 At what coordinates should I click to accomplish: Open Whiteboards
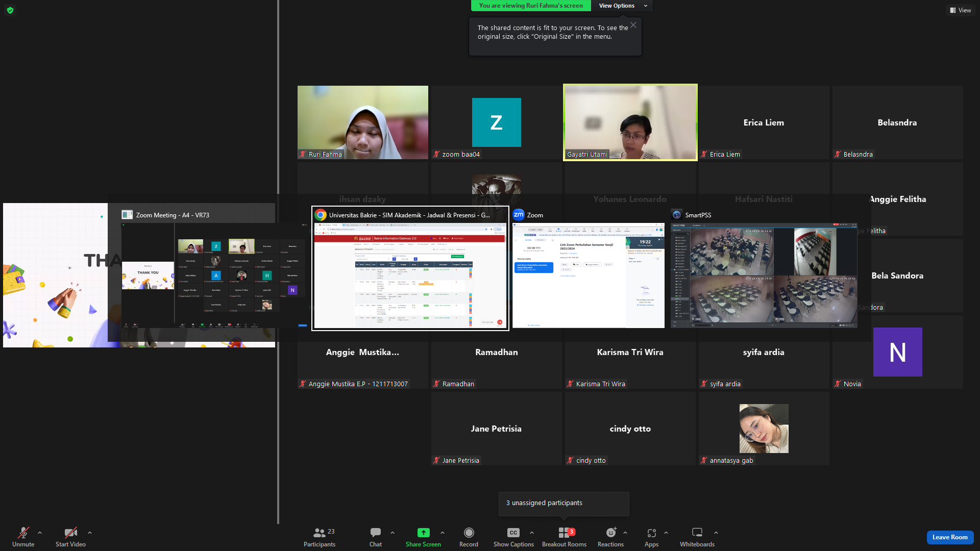(697, 537)
